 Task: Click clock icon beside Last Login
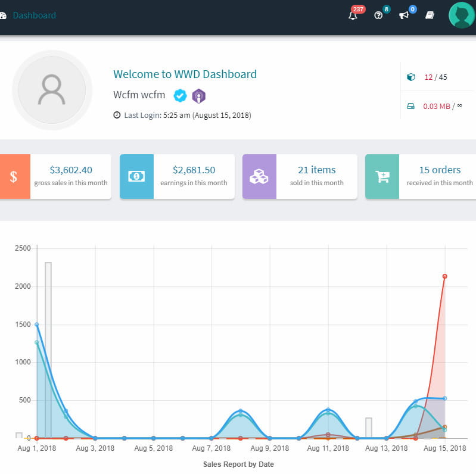pyautogui.click(x=117, y=115)
